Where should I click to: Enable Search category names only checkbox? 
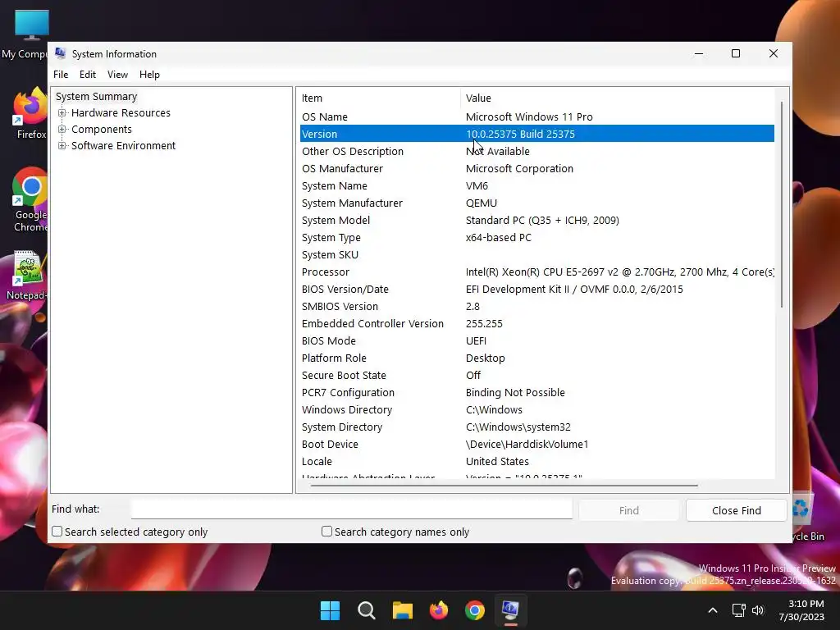pyautogui.click(x=326, y=532)
